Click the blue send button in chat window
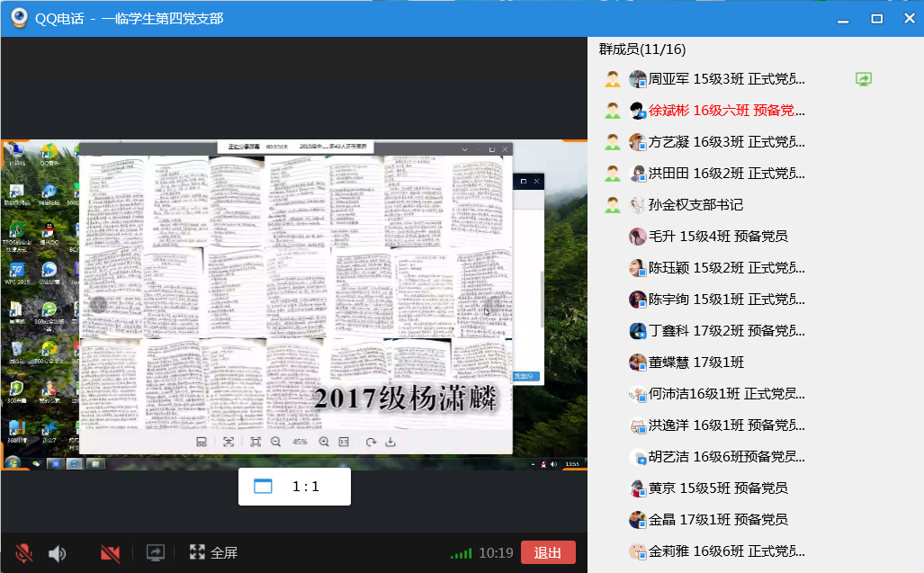 pos(525,376)
